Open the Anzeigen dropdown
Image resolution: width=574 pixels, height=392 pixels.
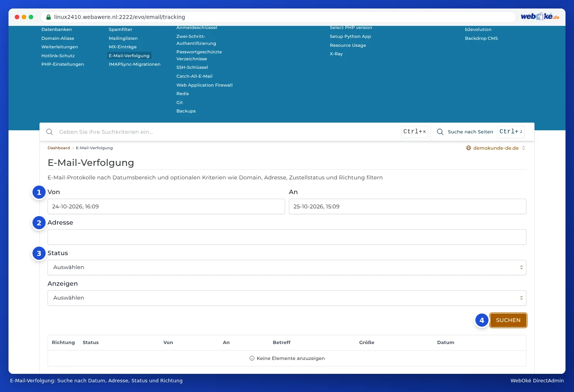click(287, 298)
